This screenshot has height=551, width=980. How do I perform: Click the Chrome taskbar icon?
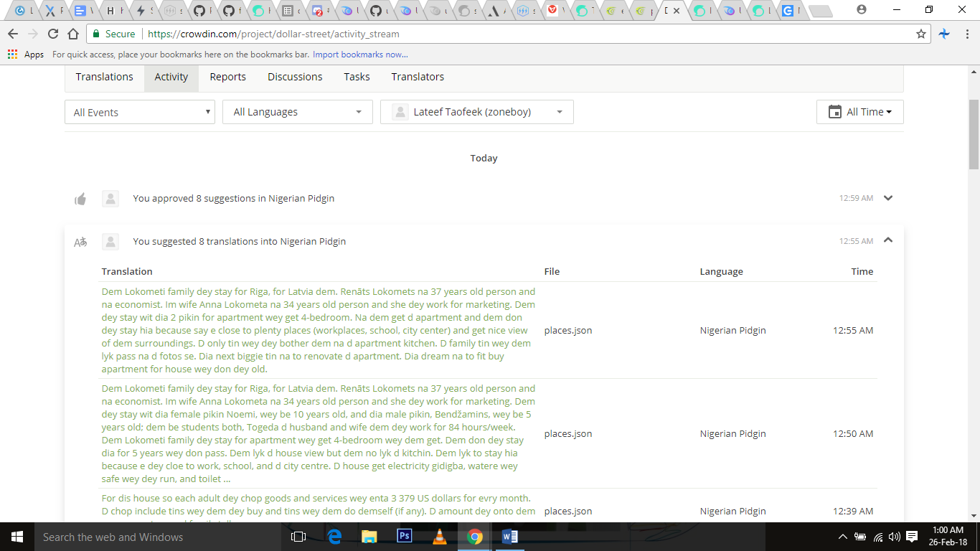click(x=474, y=537)
